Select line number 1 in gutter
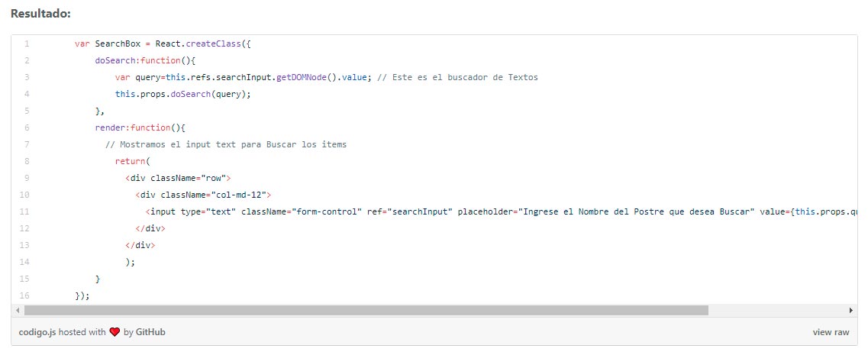The image size is (868, 355). pyautogui.click(x=27, y=44)
